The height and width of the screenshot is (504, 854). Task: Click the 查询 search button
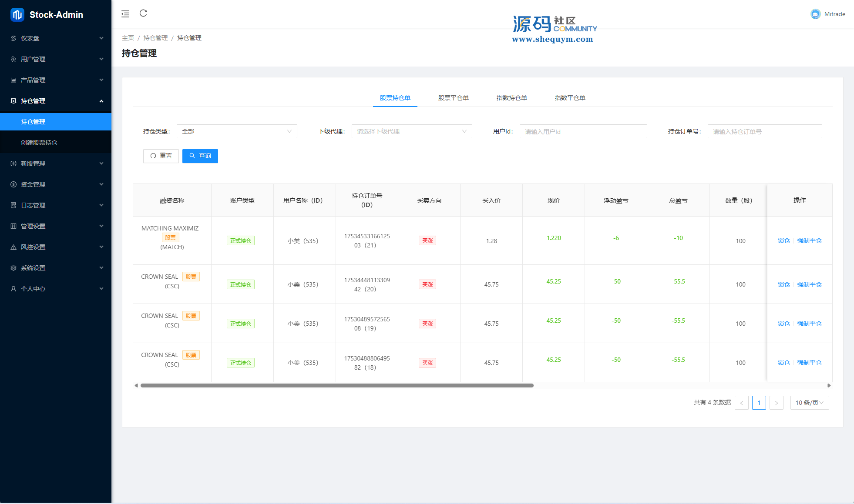click(x=200, y=156)
